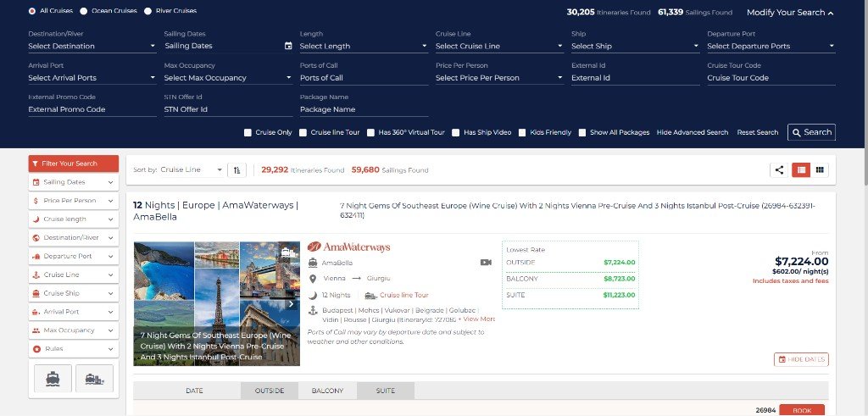The height and width of the screenshot is (416, 868).
Task: Collapse Modify Your Search panel
Action: click(x=790, y=12)
